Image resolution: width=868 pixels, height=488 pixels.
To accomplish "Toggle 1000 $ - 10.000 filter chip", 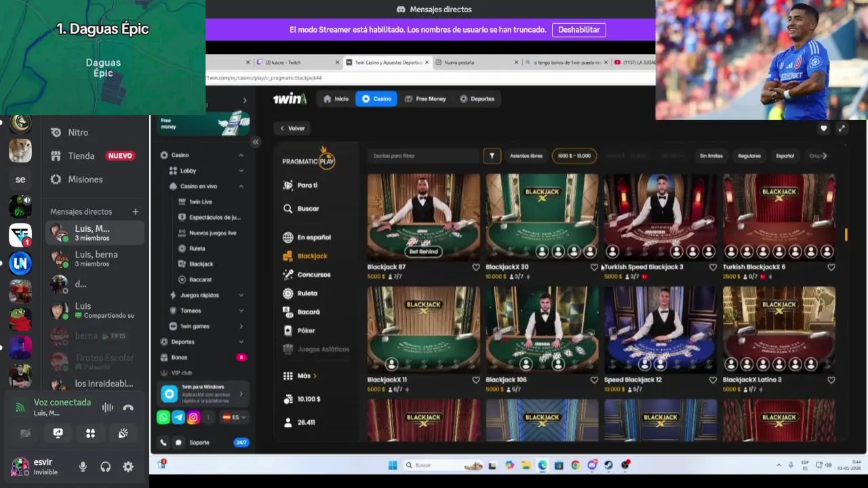I will tap(574, 156).
